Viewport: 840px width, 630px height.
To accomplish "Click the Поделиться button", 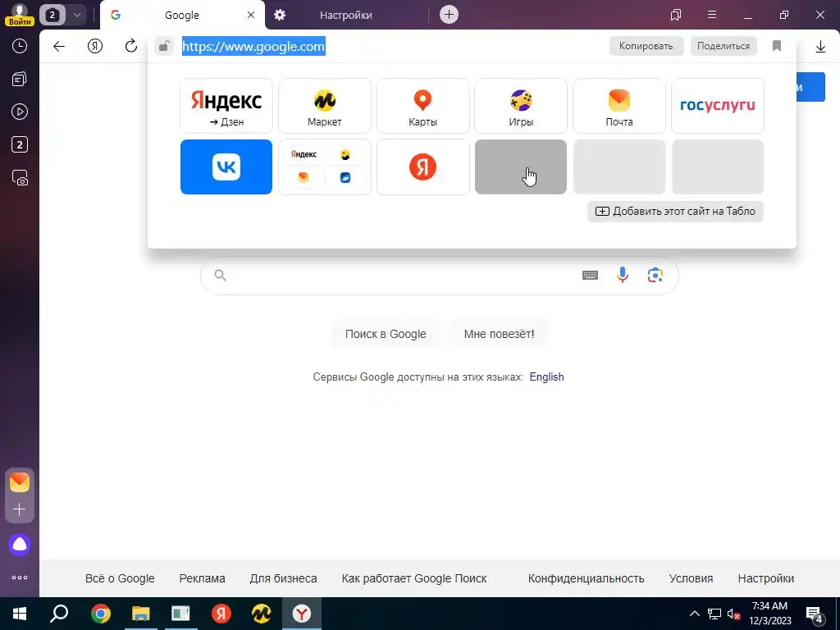I will pyautogui.click(x=724, y=46).
